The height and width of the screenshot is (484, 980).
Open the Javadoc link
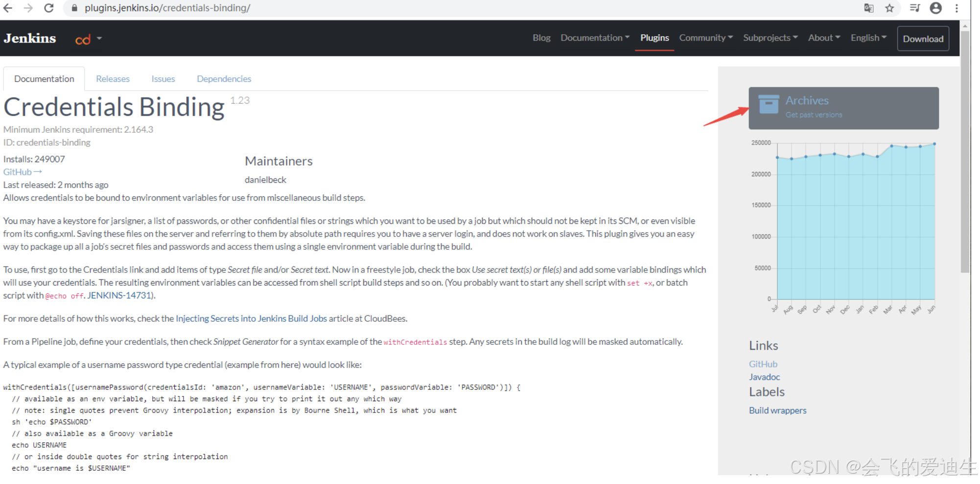click(x=764, y=377)
